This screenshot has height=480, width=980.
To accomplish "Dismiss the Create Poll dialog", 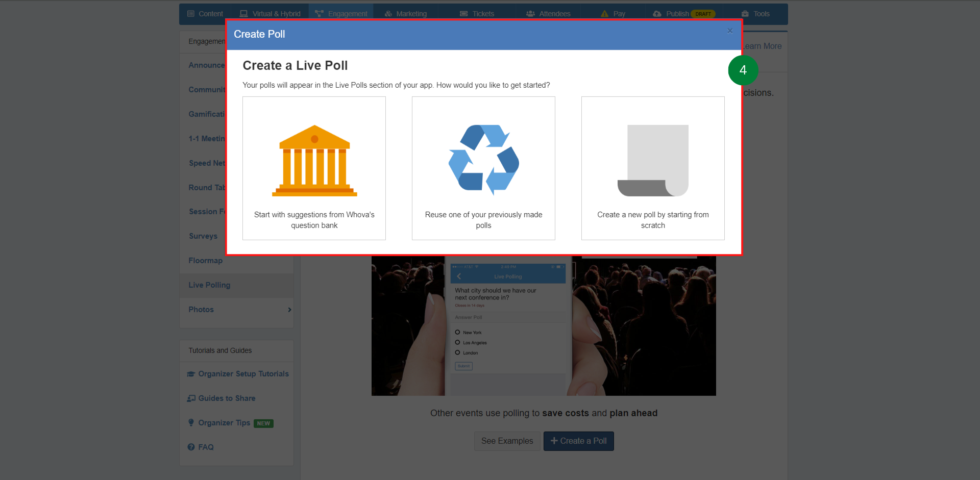I will coord(729,31).
